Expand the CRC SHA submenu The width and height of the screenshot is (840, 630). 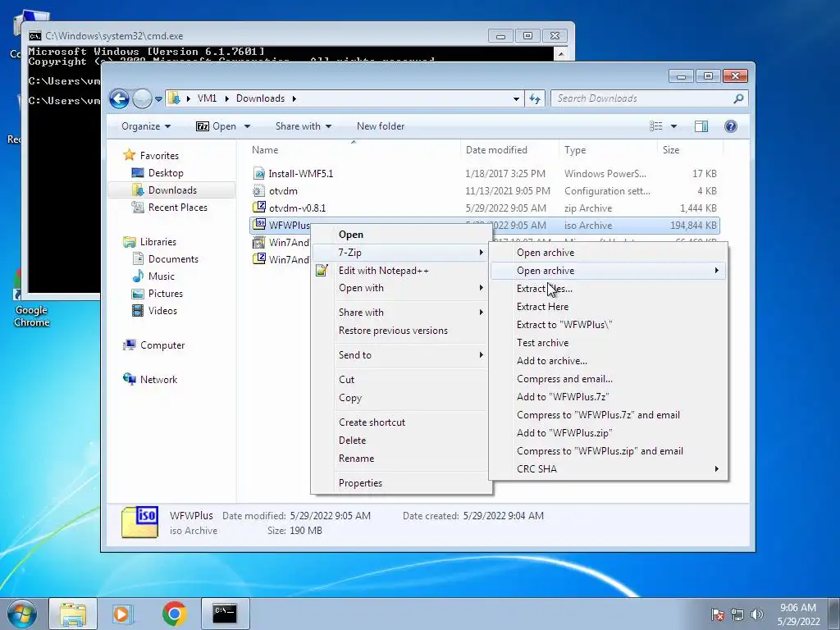click(x=608, y=468)
